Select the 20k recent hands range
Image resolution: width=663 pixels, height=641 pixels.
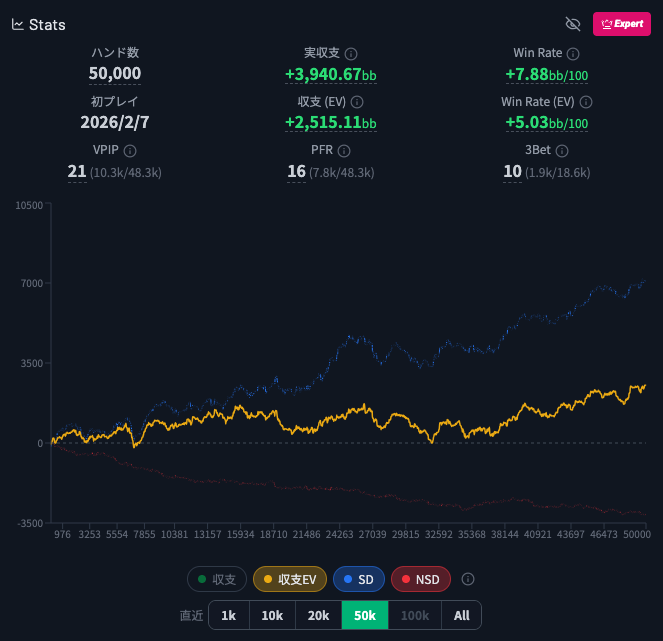[318, 615]
